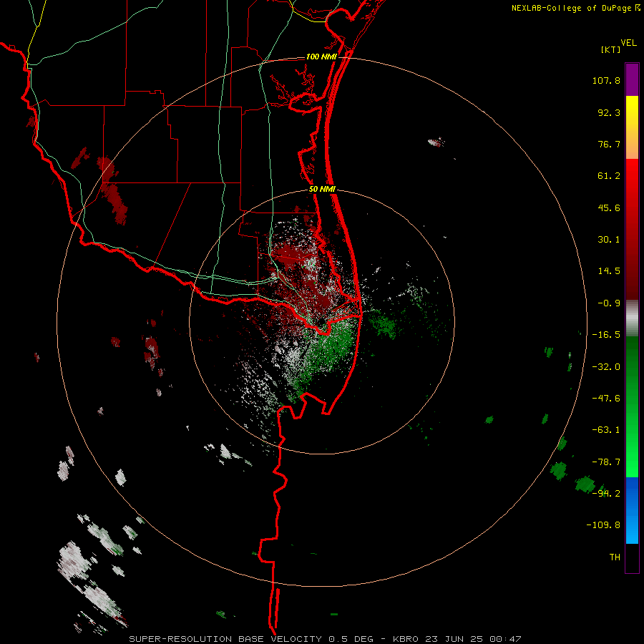Select the 45.6 legend value

coord(609,208)
